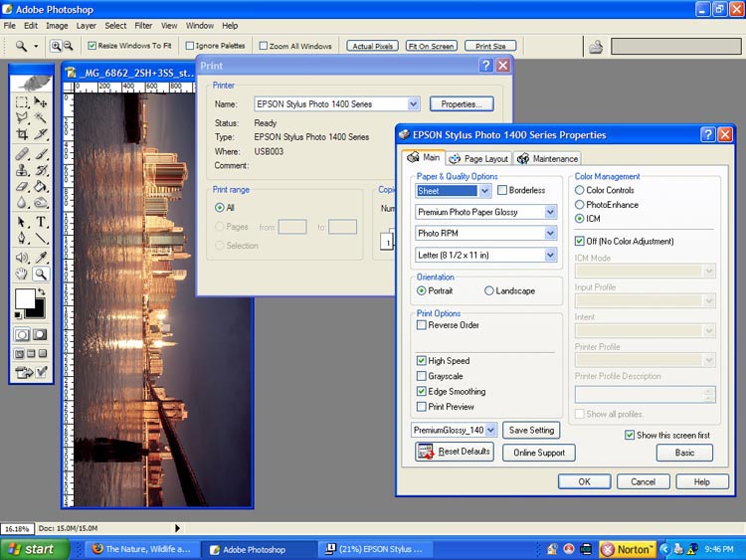This screenshot has width=746, height=560.
Task: Select the Audio Annotation speaker tool
Action: [22, 258]
